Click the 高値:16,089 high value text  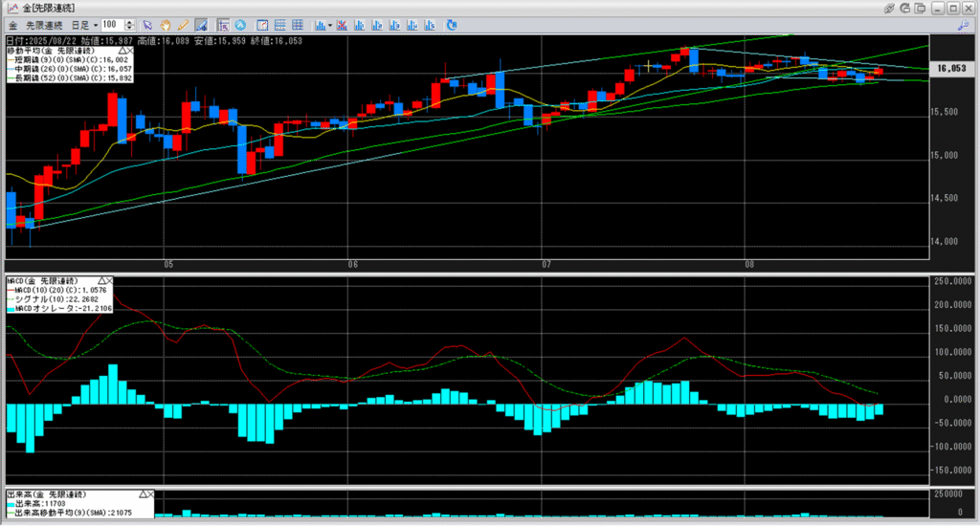(163, 40)
